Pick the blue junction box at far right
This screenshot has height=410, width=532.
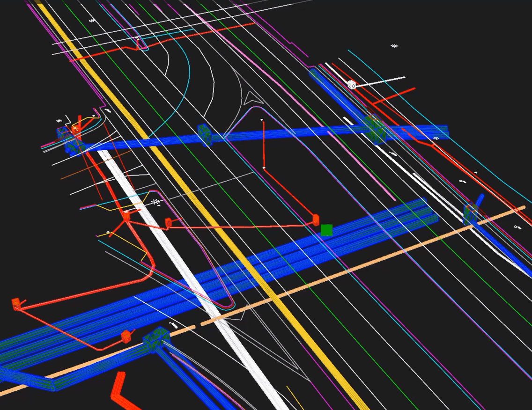point(470,213)
